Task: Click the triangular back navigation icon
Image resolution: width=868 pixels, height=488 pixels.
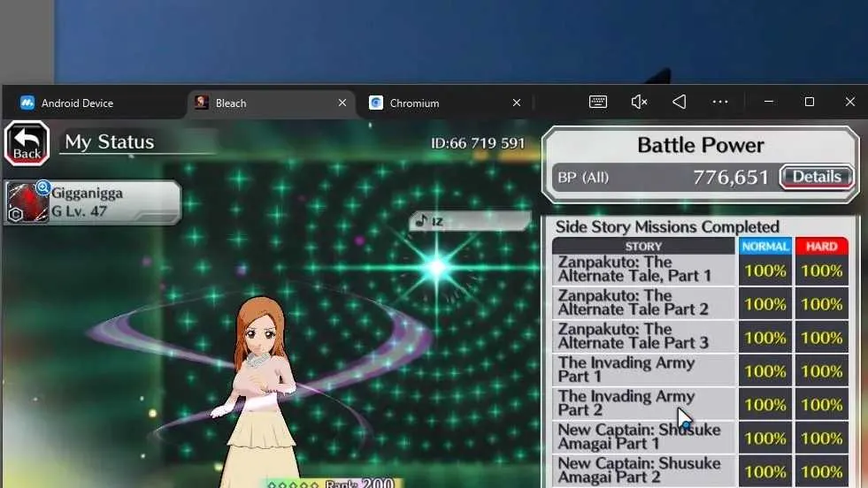Action: (x=680, y=102)
